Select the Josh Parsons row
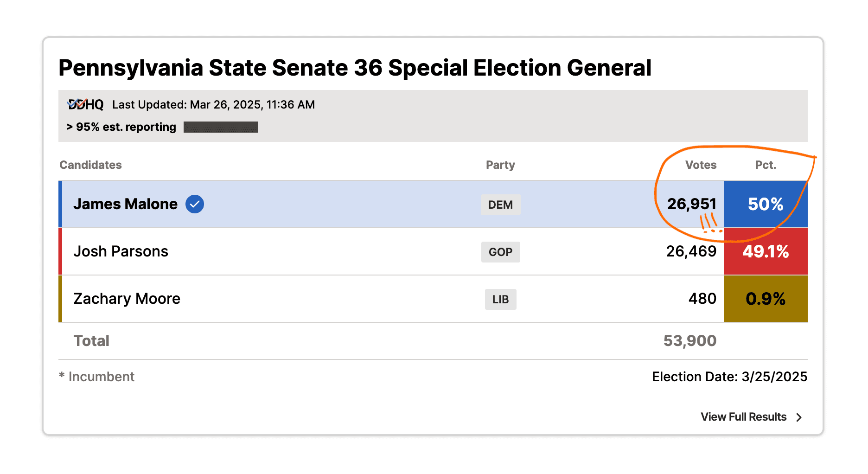868x474 pixels. click(x=325, y=251)
